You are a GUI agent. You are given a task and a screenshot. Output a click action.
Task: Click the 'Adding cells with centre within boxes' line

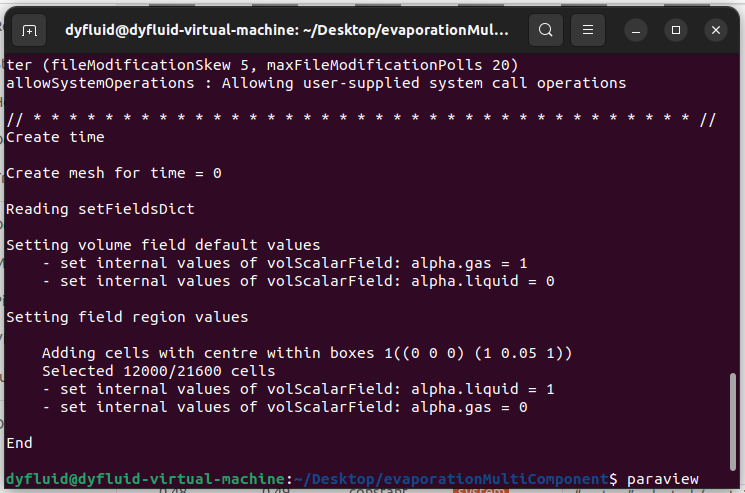[x=307, y=353]
